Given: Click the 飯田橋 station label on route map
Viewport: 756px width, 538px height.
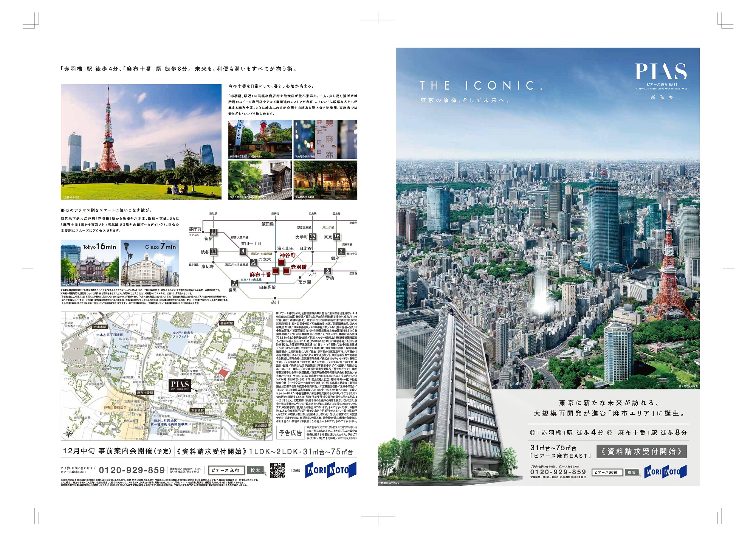Looking at the screenshot, I should pyautogui.click(x=268, y=224).
